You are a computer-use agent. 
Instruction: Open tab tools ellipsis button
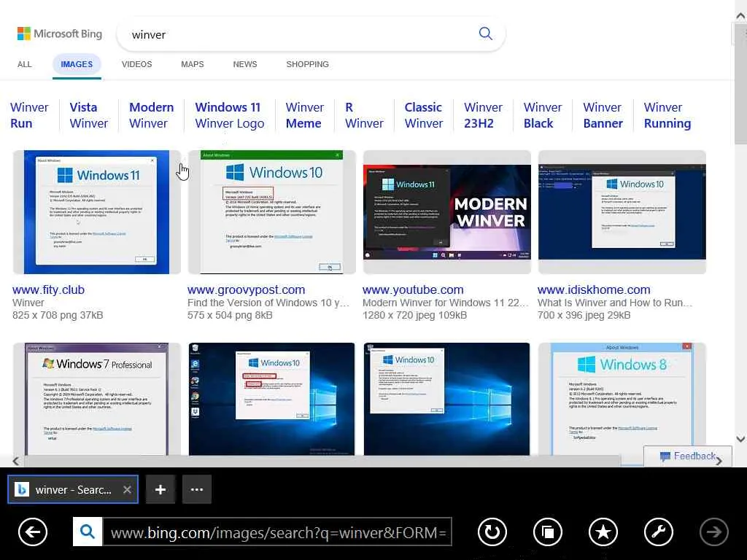197,489
